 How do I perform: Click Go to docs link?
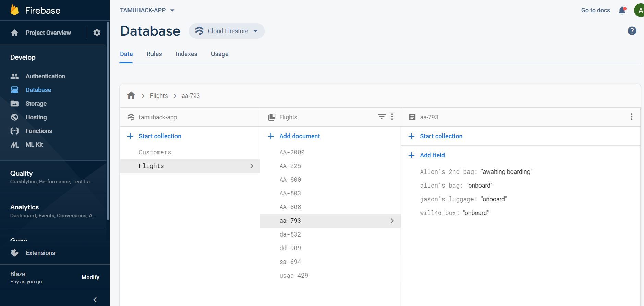tap(595, 10)
